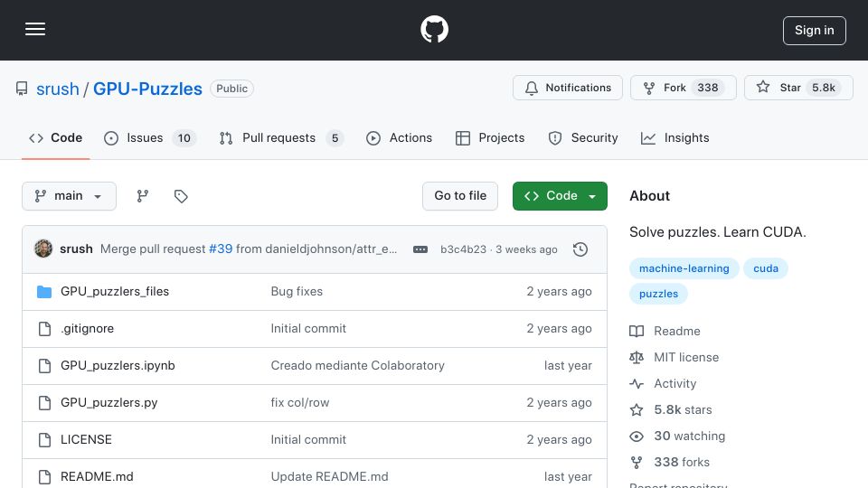Open the Security tab
Viewport: 868px width, 488px height.
click(x=582, y=137)
